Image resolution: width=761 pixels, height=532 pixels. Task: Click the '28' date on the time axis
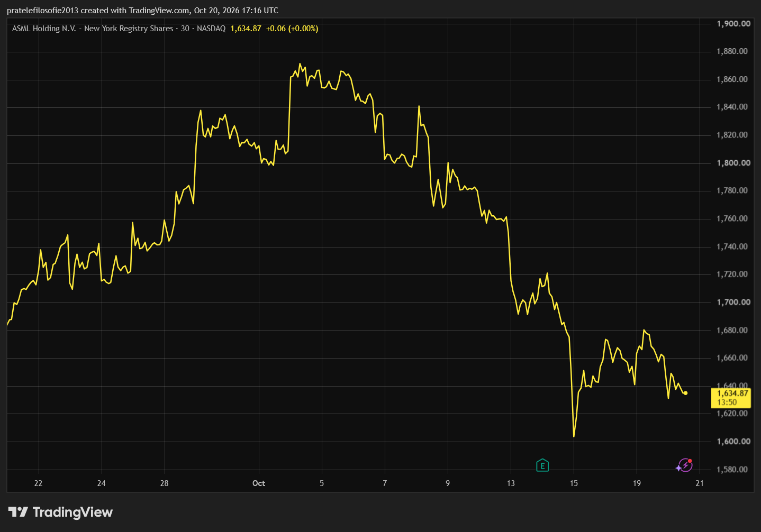[164, 483]
